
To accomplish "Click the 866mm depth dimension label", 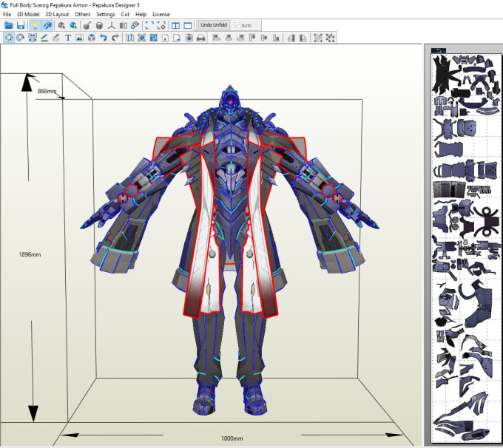I will click(47, 91).
